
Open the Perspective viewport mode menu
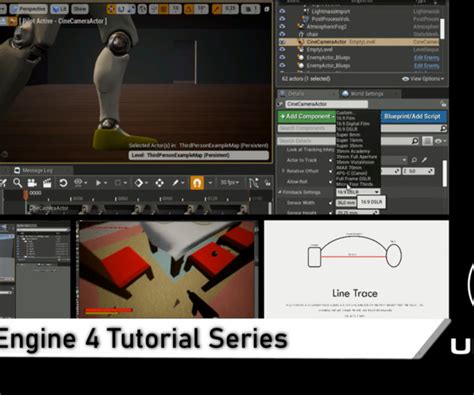[28, 9]
